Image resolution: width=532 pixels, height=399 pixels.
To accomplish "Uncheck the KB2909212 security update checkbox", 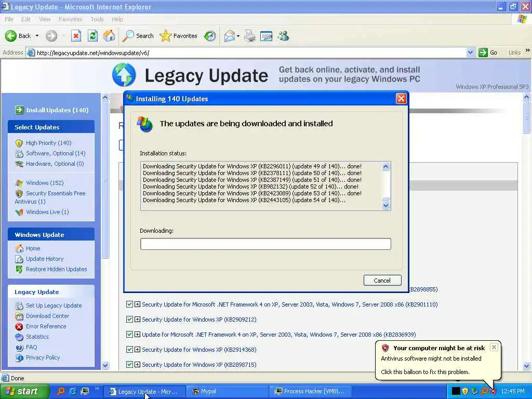I will coord(129,320).
